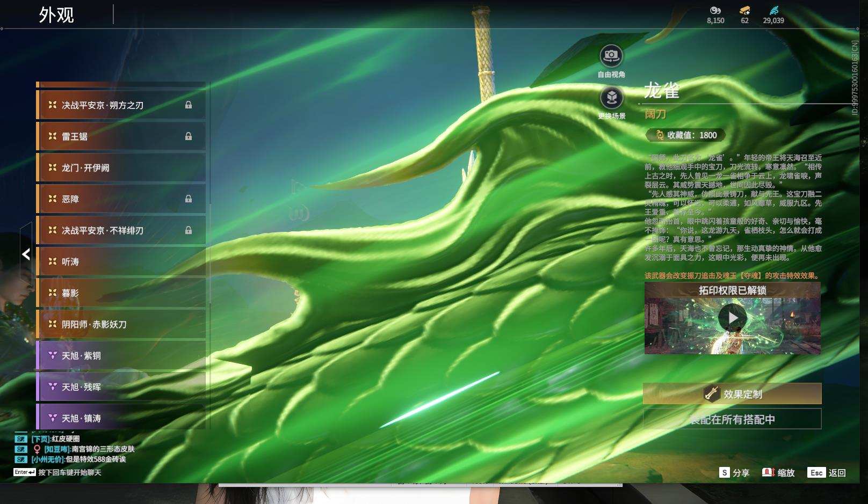The image size is (868, 504).
Task: Click the gold brick currency icon showing 62
Action: [x=744, y=10]
